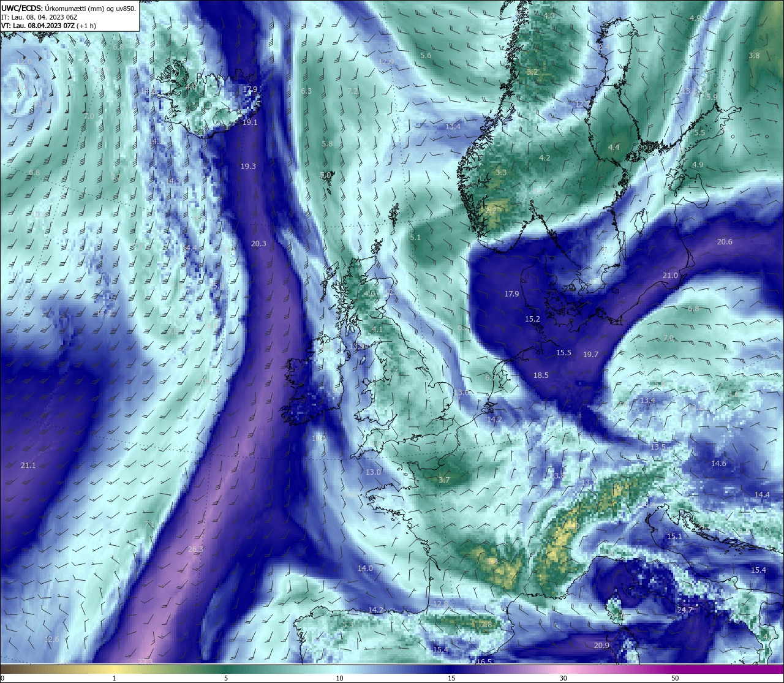Click the 'VT: Lau. 08.04.2023 07Z (+1 h)' line
This screenshot has height=683, width=784.
[49, 26]
